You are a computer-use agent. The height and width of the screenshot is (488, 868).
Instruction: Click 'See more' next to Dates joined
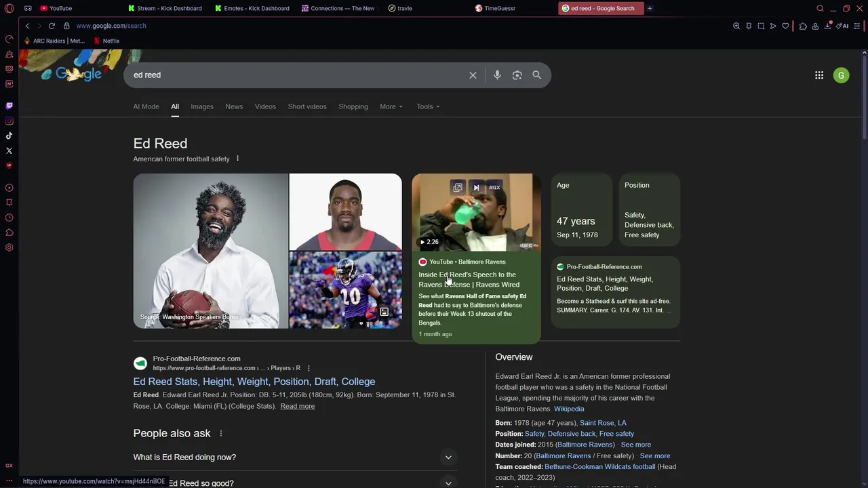click(636, 445)
